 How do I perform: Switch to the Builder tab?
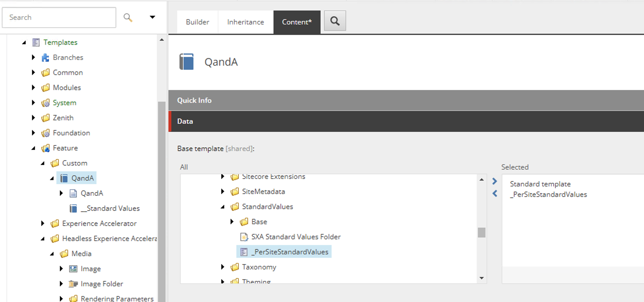click(197, 22)
